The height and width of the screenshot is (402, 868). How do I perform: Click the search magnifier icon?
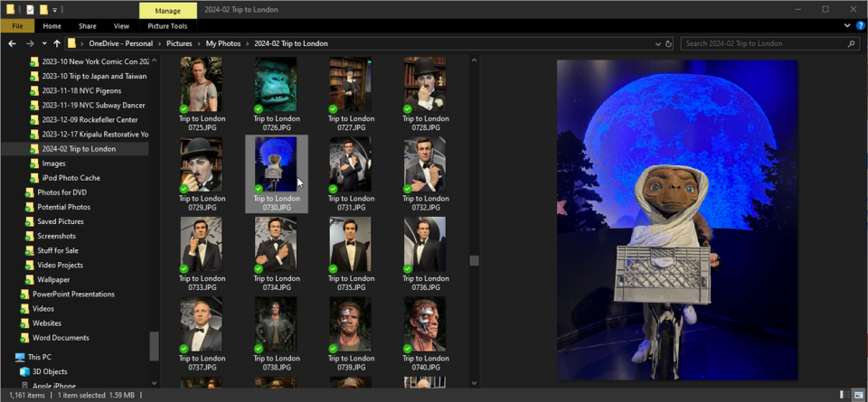[851, 43]
